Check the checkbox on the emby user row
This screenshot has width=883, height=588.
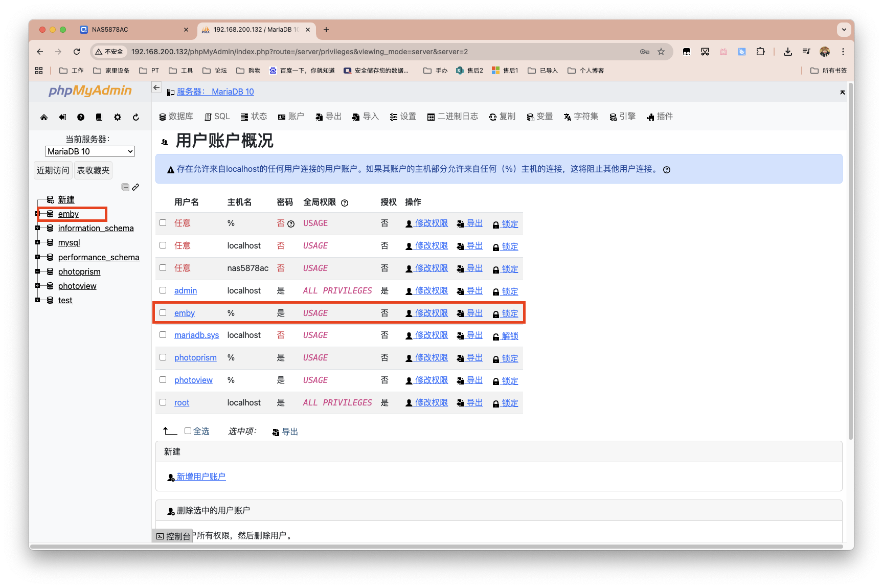pos(163,312)
